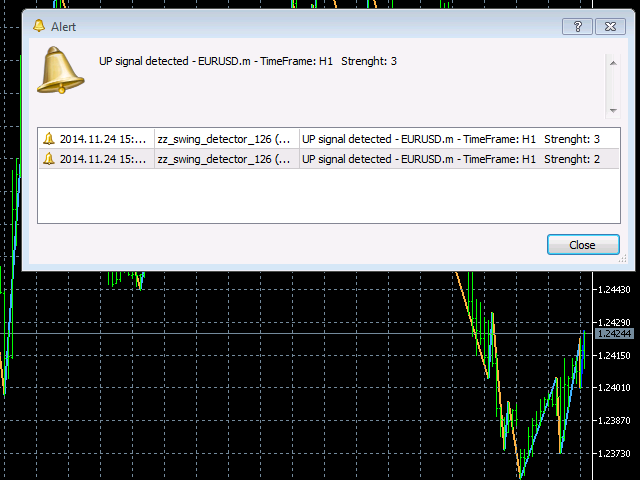640x480 pixels.
Task: Select zz_swing_detector_126 cell in second row
Action: 225,158
